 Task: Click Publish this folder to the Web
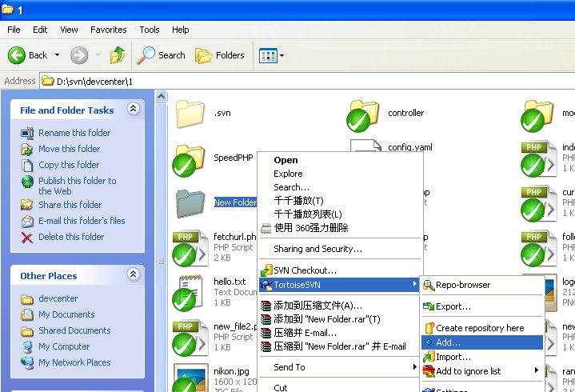pyautogui.click(x=78, y=186)
